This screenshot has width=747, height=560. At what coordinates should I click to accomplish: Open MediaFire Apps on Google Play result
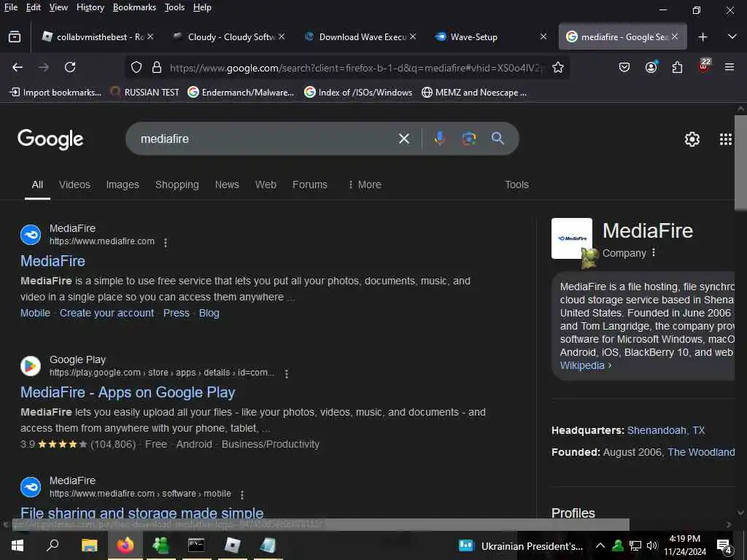(128, 392)
